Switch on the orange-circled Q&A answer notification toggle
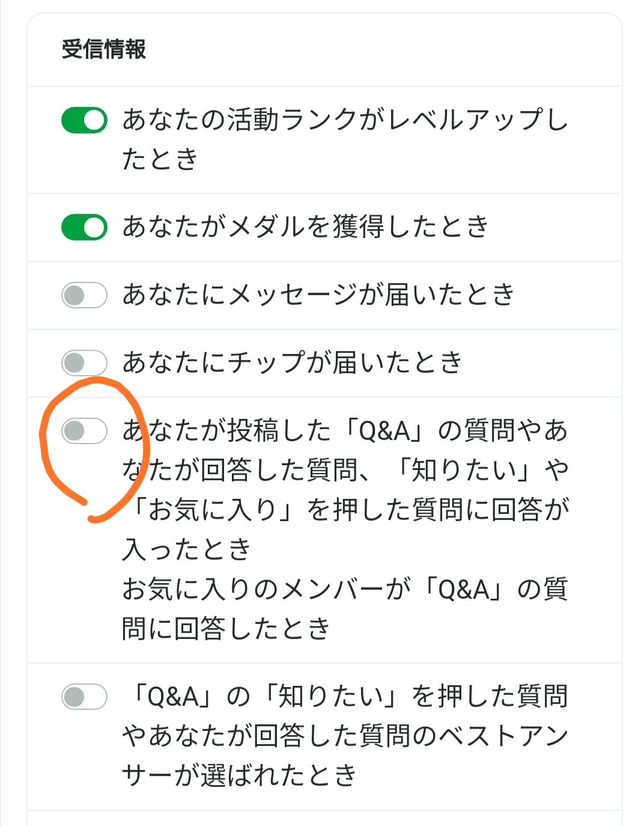This screenshot has width=644, height=826. 84,430
